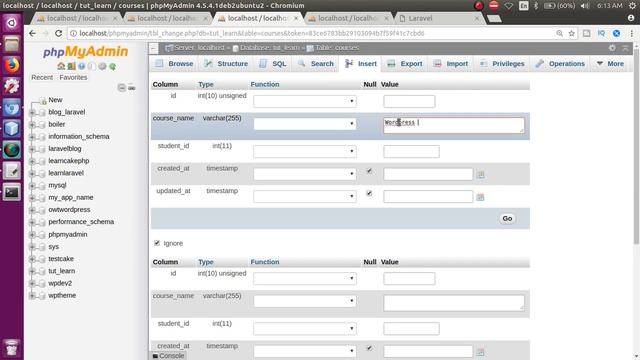The width and height of the screenshot is (640, 360).
Task: Click first course_name value textarea
Action: 454,125
